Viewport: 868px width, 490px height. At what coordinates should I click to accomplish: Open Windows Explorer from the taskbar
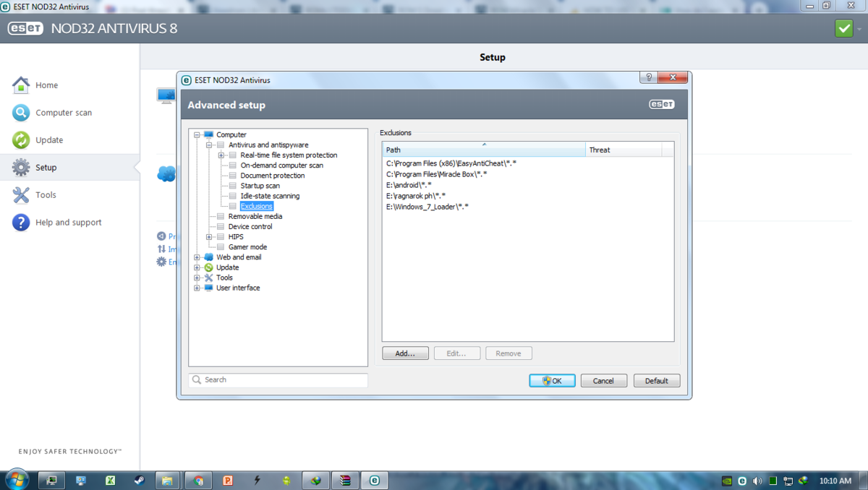167,480
